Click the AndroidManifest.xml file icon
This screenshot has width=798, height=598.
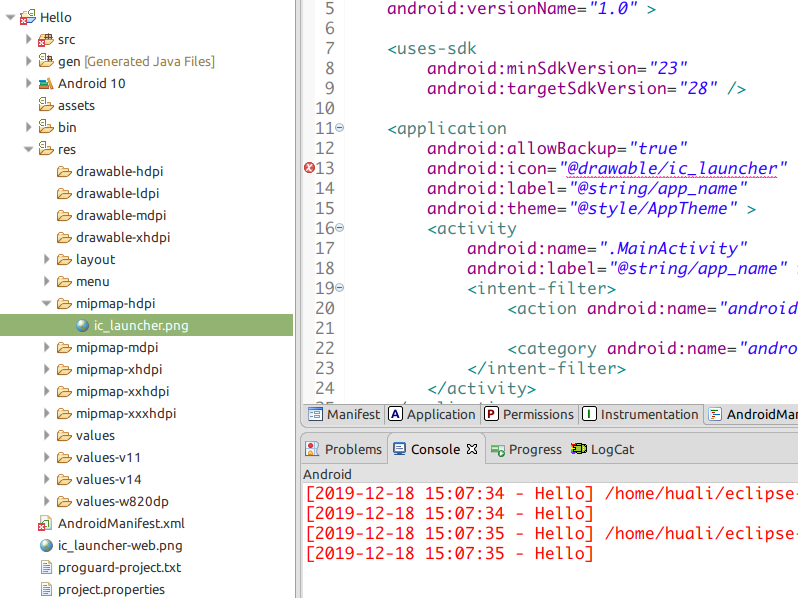(45, 523)
